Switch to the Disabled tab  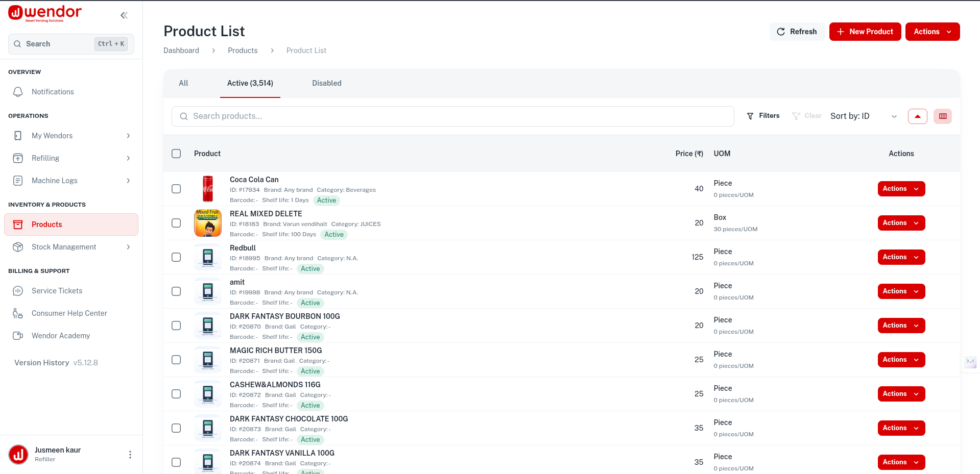(x=327, y=83)
